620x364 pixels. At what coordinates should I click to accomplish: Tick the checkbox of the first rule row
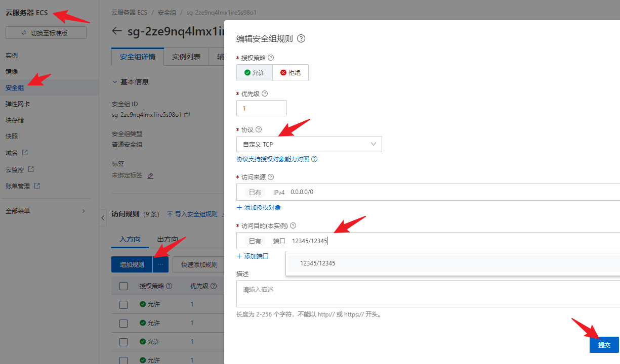click(x=123, y=304)
